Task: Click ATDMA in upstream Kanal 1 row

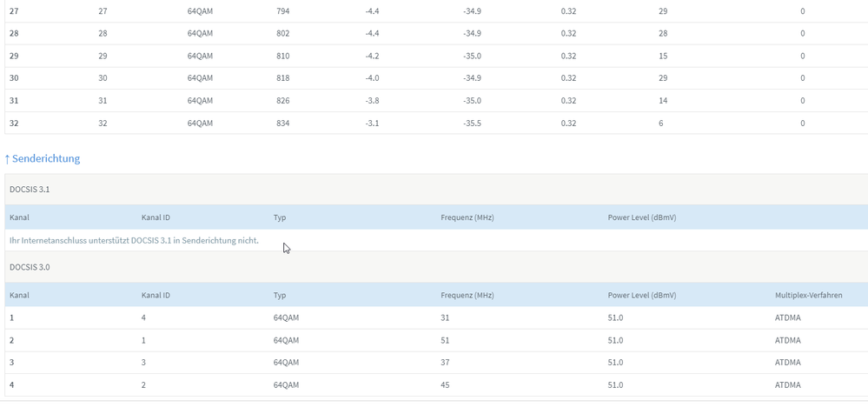Action: [788, 318]
